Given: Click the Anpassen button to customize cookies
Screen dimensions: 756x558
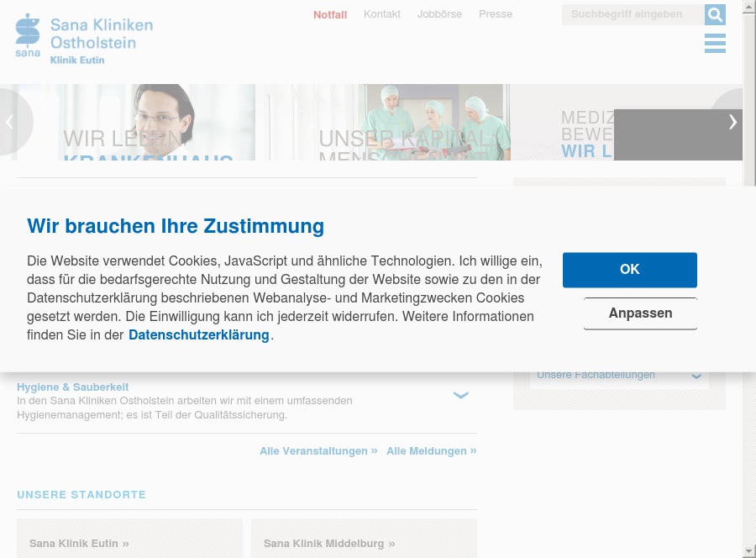Looking at the screenshot, I should pyautogui.click(x=640, y=313).
